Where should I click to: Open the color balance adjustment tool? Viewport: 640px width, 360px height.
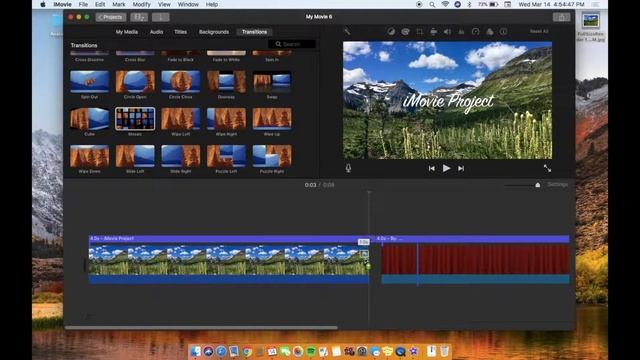(391, 31)
